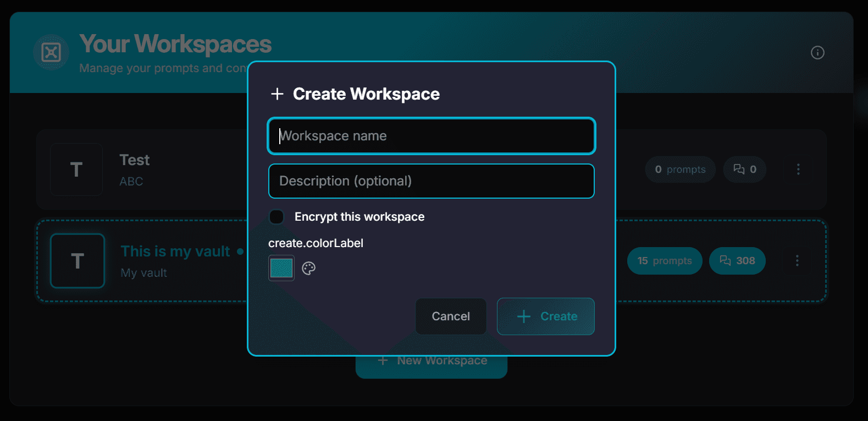Click the Description optional field
Screen dimensions: 868x421
click(432, 181)
